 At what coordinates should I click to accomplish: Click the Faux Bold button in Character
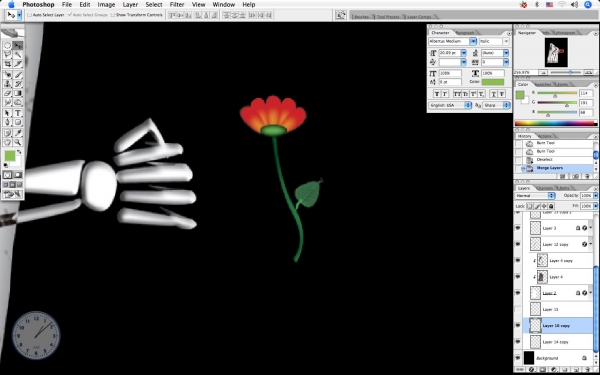(x=437, y=94)
